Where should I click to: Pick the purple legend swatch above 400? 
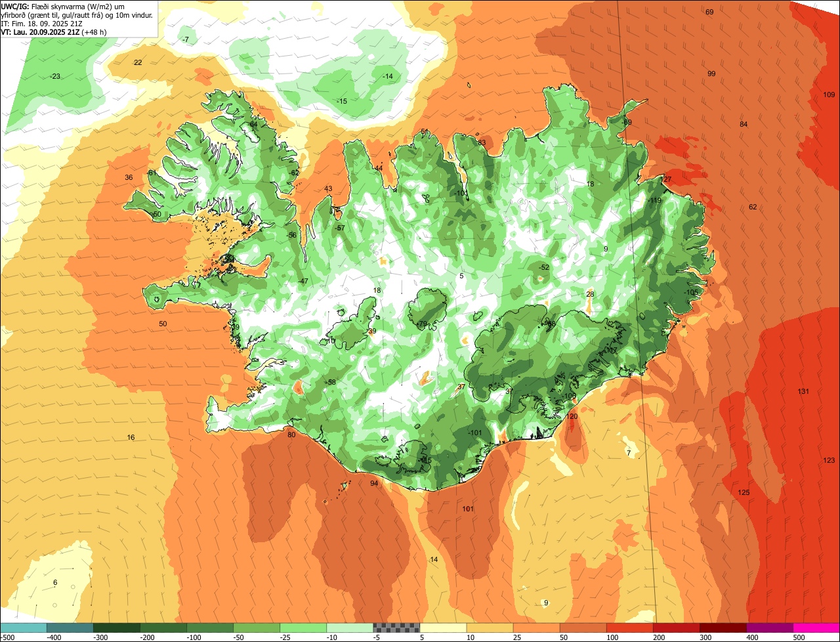770,628
